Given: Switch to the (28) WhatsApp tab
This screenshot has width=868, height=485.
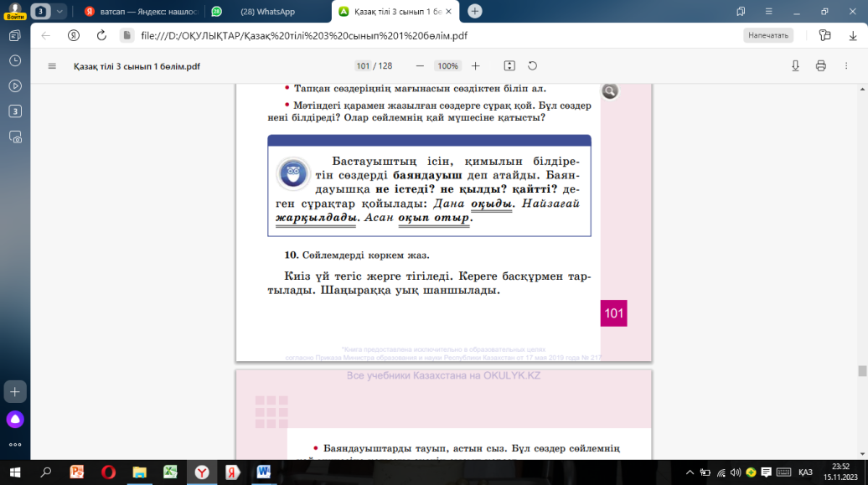Looking at the screenshot, I should [x=267, y=12].
